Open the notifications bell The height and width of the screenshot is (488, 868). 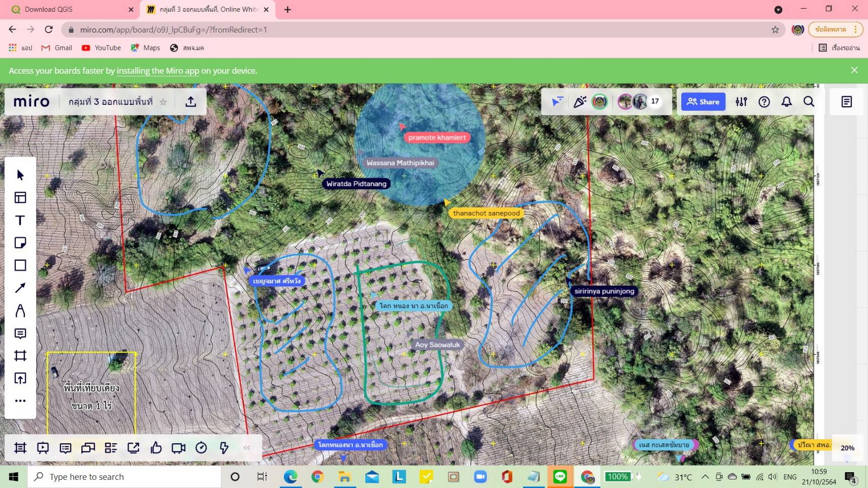pos(787,102)
